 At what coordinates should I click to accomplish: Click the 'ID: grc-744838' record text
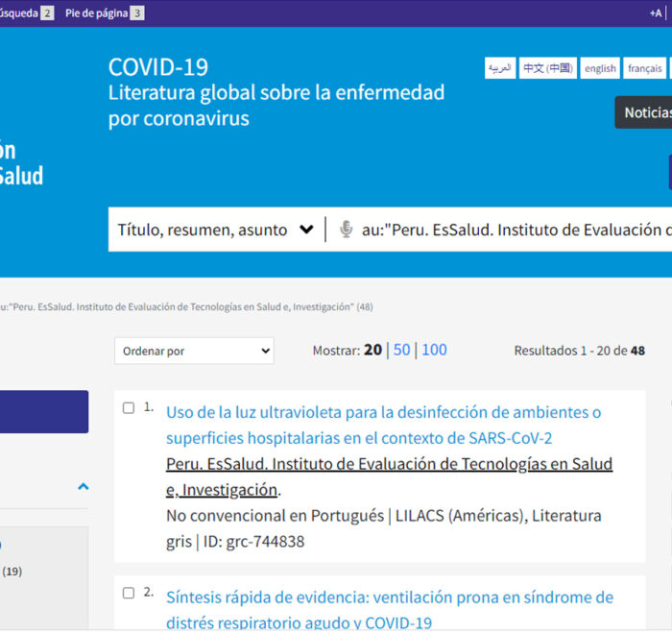253,542
